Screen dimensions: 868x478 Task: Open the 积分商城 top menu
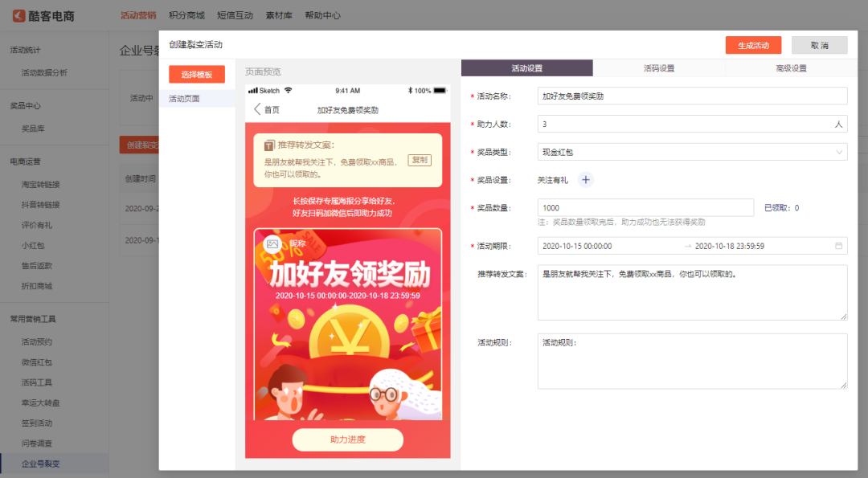point(186,15)
